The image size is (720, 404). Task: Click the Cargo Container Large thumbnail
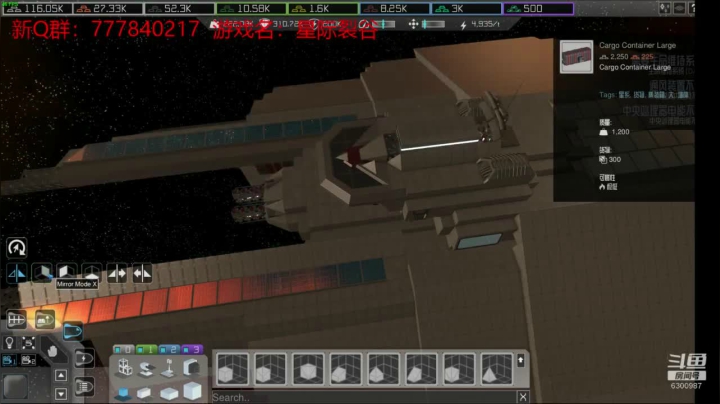(x=576, y=57)
